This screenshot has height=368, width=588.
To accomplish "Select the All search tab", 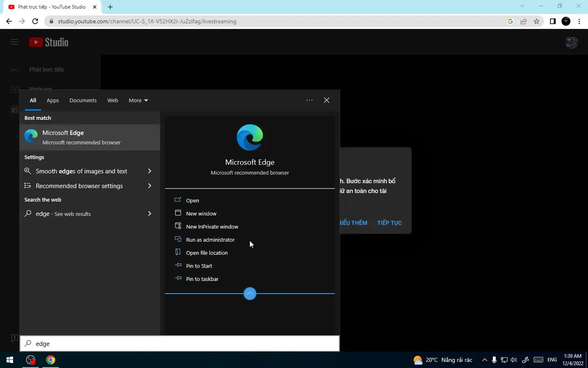I will point(33,100).
